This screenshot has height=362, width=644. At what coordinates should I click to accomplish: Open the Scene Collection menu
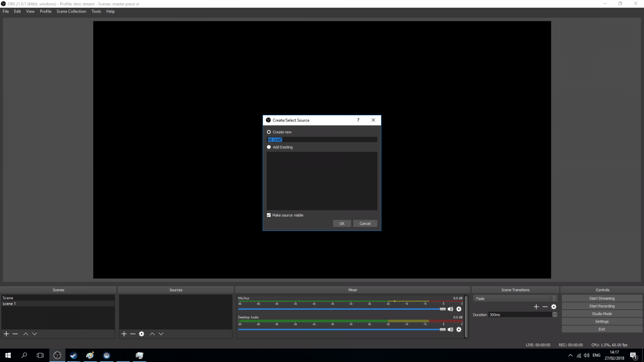click(71, 11)
